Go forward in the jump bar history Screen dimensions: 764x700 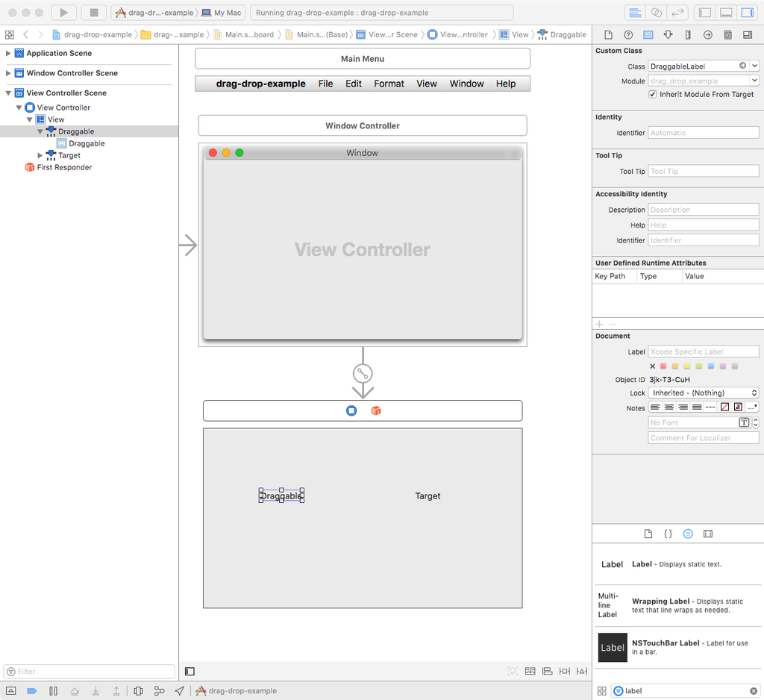point(40,34)
